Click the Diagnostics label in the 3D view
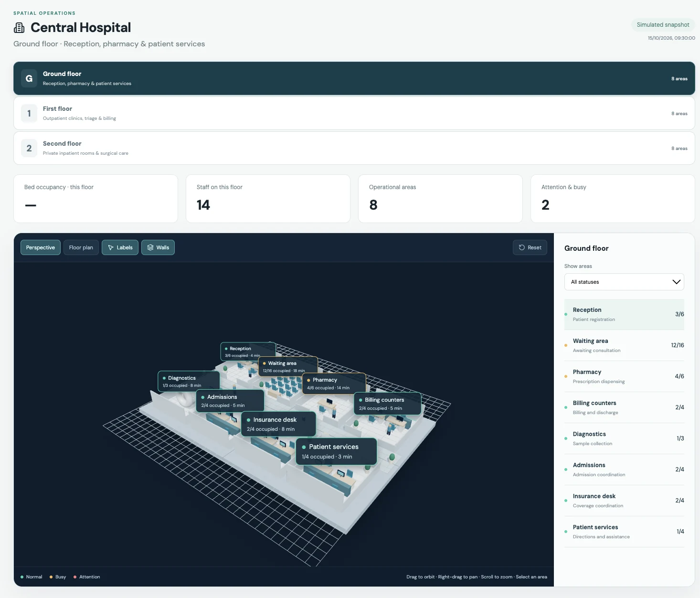 [x=189, y=381]
